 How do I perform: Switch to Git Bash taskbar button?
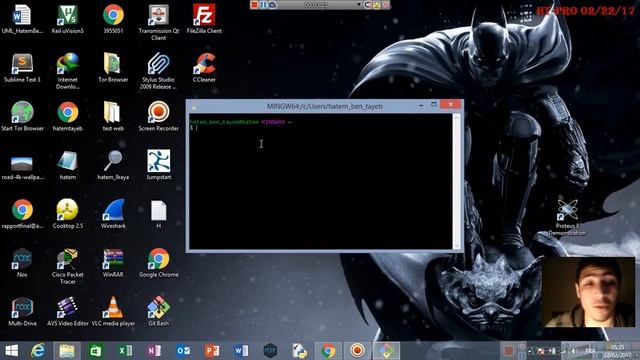pos(386,351)
